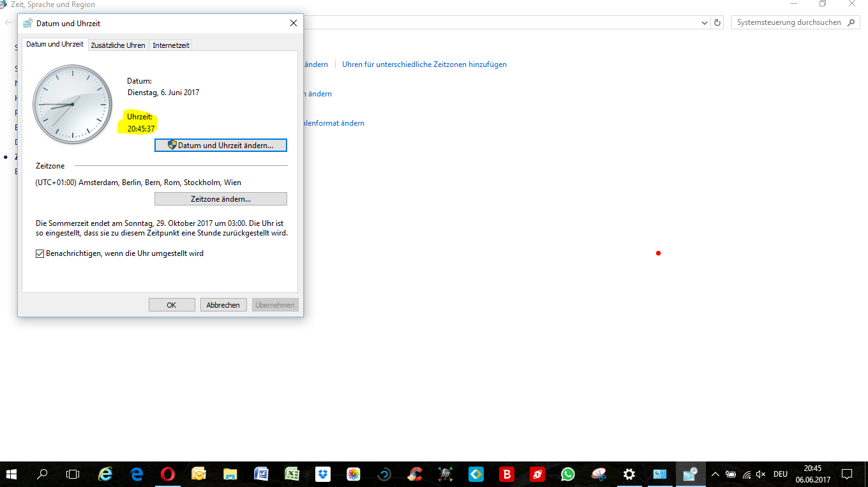Click the Control Panel search magnifier
868x487 pixels.
tap(851, 22)
